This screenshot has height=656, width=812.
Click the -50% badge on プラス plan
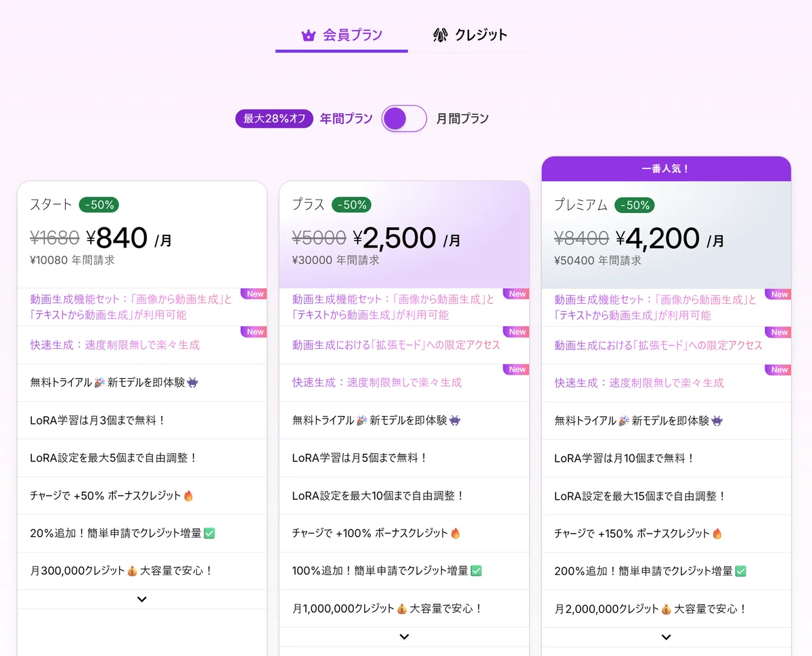pyautogui.click(x=351, y=204)
